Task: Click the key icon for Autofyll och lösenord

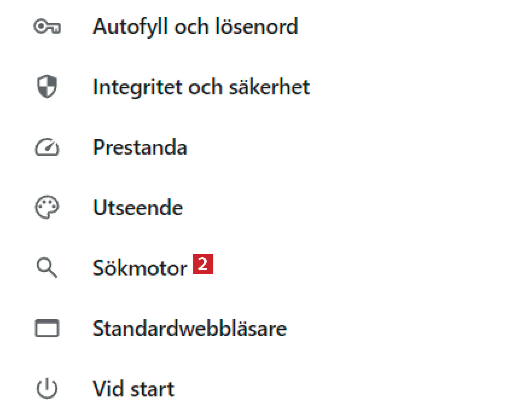Action: tap(47, 27)
